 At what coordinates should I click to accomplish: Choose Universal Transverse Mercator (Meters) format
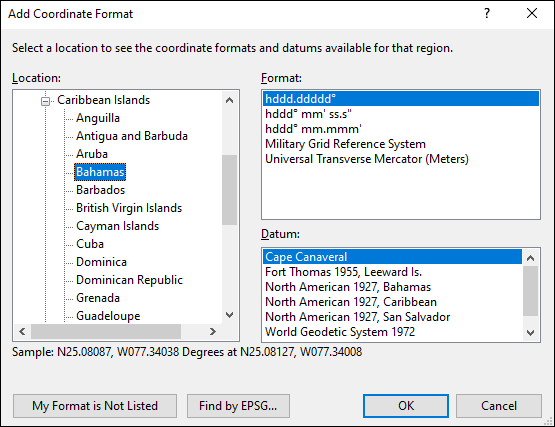pos(401,159)
